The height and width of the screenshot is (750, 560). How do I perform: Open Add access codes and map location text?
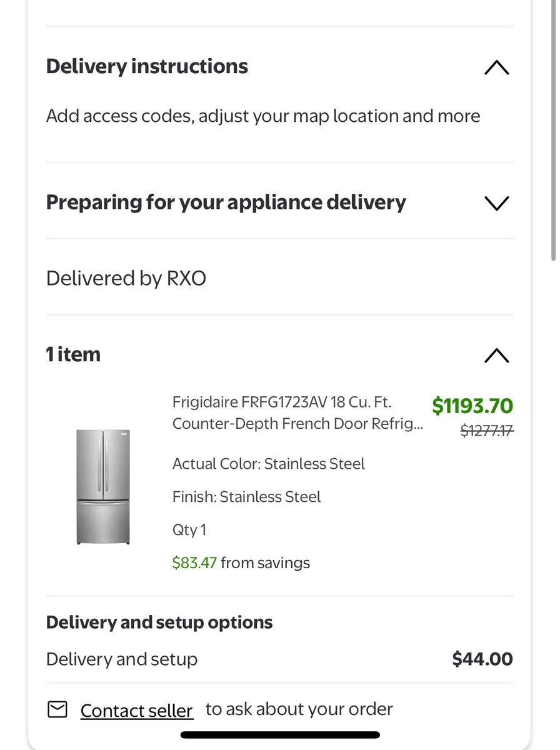point(263,116)
